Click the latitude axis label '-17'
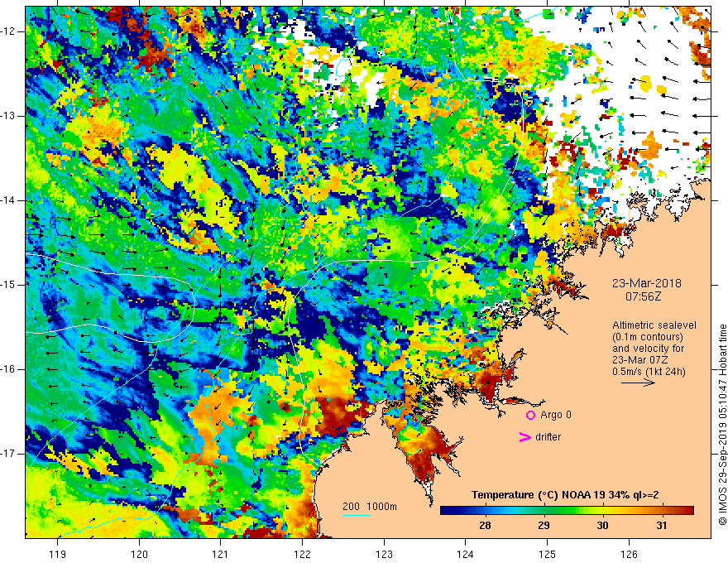Image resolution: width=728 pixels, height=563 pixels. pos(8,454)
